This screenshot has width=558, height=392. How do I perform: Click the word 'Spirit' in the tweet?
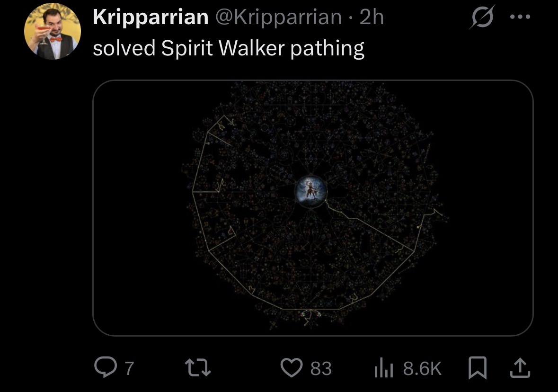[187, 48]
